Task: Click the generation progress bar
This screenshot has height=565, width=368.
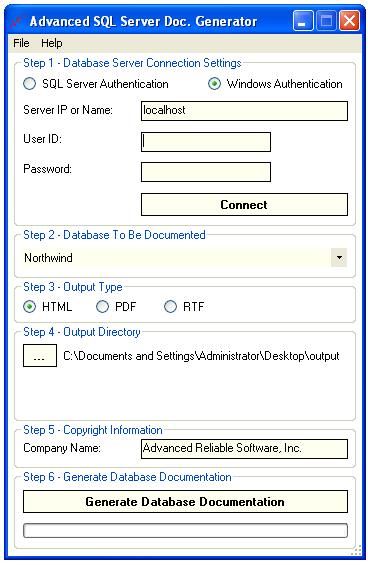Action: pos(185,530)
